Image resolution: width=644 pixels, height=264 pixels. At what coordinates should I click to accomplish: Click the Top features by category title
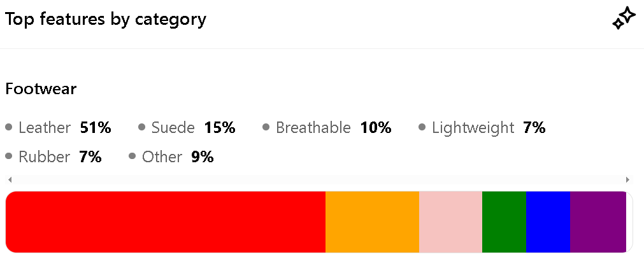click(106, 19)
